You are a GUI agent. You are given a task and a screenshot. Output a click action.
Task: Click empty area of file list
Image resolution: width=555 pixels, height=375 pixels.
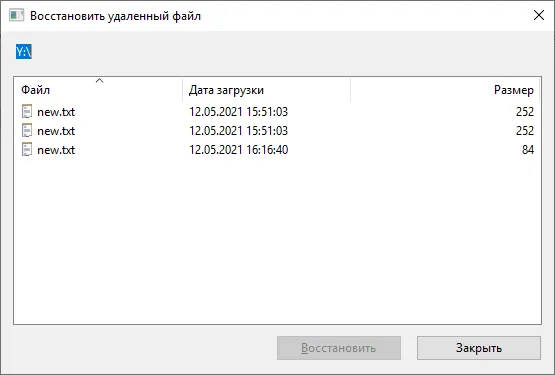pyautogui.click(x=277, y=241)
